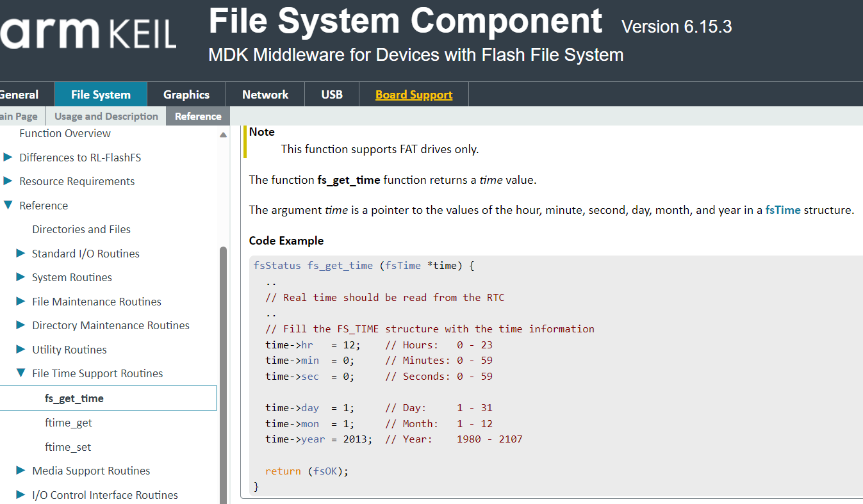863x504 pixels.
Task: Expand the Standard I/O Routines section
Action: pyautogui.click(x=20, y=253)
